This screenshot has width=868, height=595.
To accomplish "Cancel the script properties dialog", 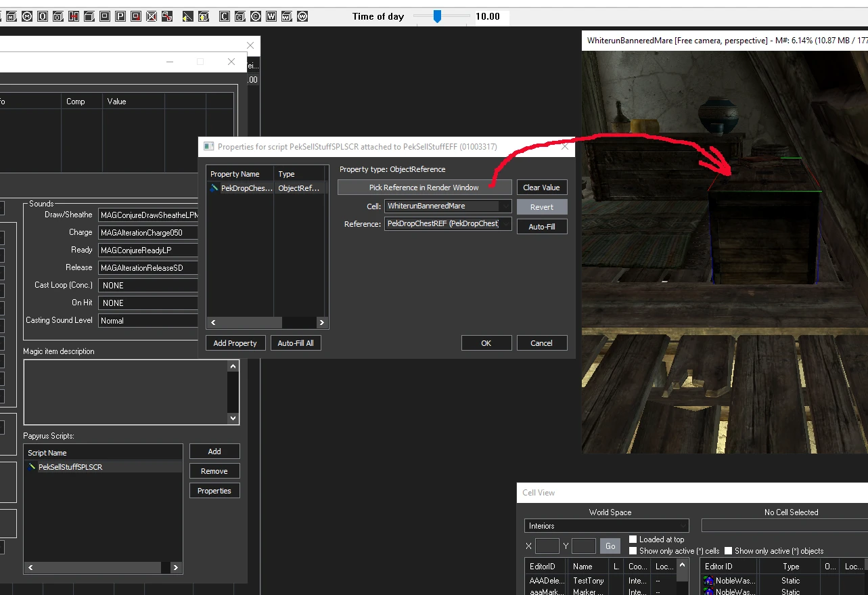I will (x=542, y=343).
